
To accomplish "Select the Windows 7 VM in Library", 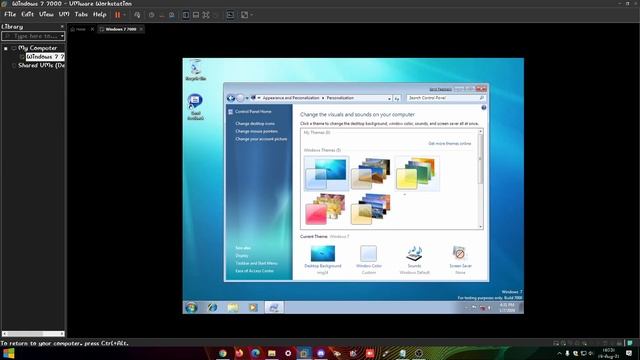I will [45, 57].
